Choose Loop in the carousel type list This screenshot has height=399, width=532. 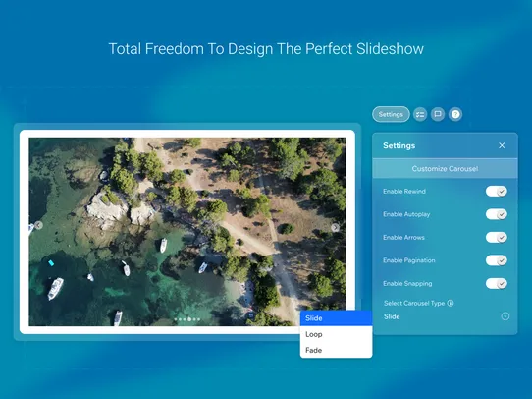pos(337,334)
